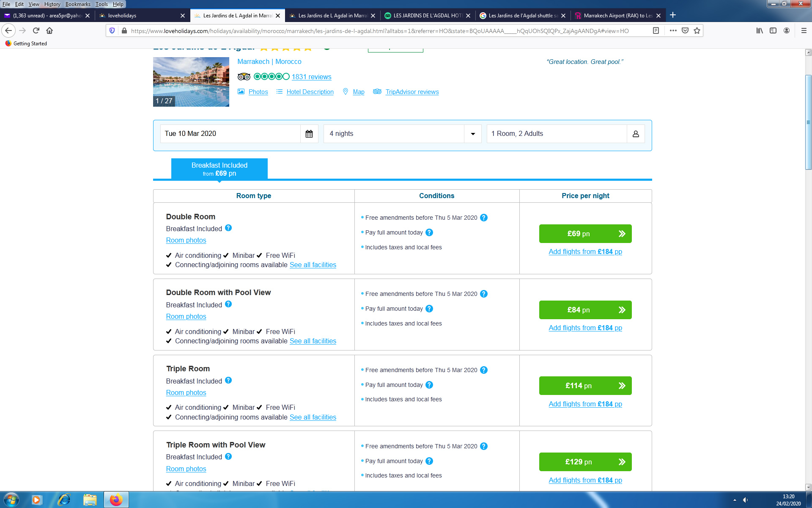Toggle reader view icon
812x508 pixels.
(656, 30)
